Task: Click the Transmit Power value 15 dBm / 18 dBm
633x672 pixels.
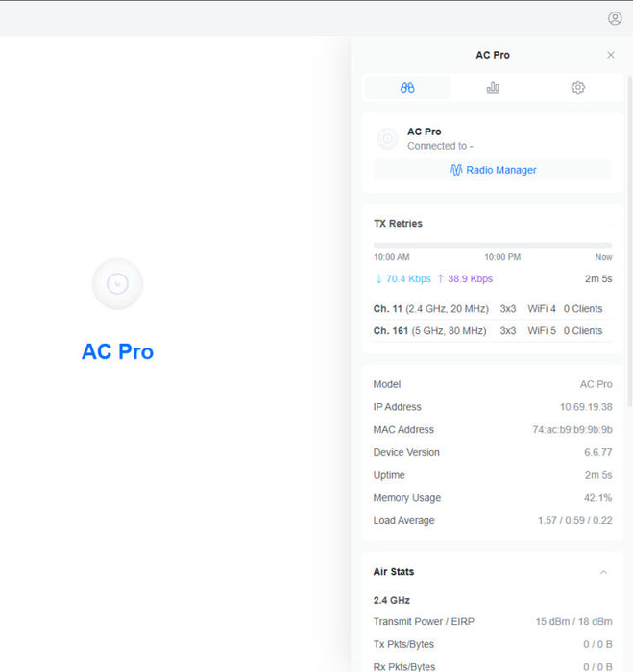Action: point(573,621)
